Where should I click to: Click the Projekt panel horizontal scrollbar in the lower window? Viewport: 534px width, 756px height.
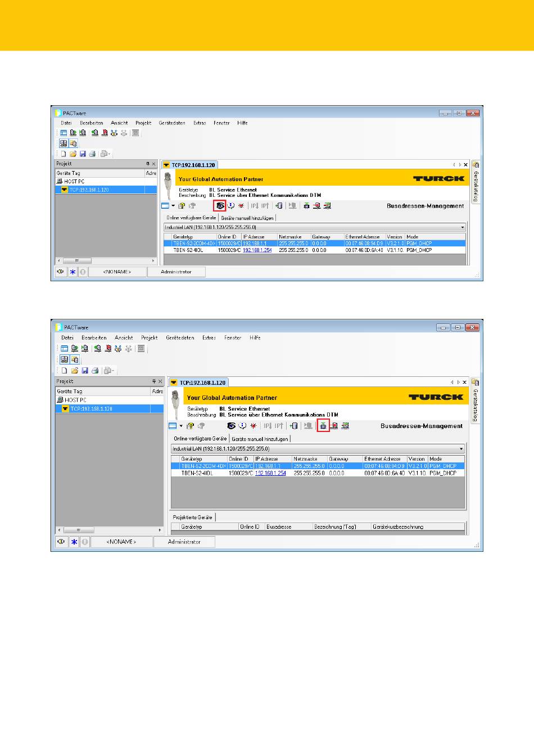click(110, 530)
